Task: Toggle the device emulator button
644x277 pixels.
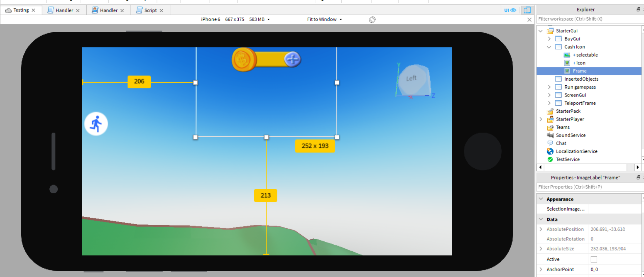Action: pos(527,10)
